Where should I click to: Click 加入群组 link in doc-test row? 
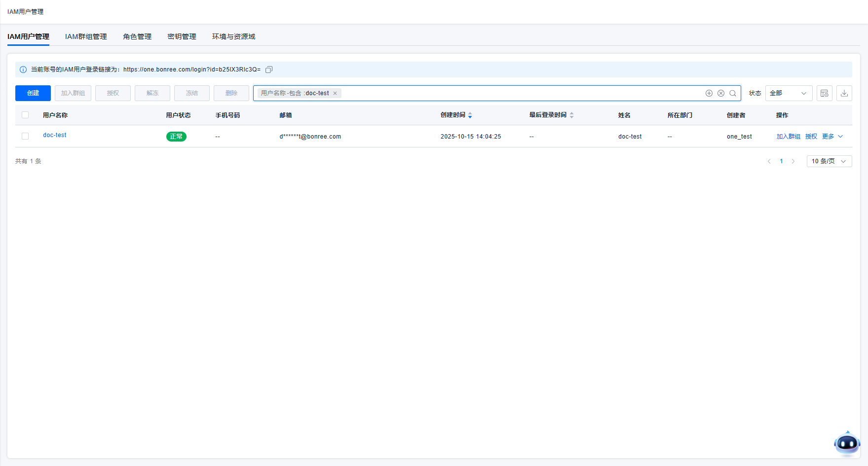[788, 137]
